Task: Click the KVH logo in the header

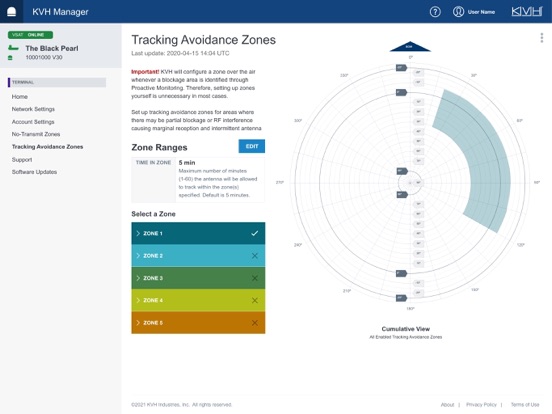Action: (x=527, y=12)
